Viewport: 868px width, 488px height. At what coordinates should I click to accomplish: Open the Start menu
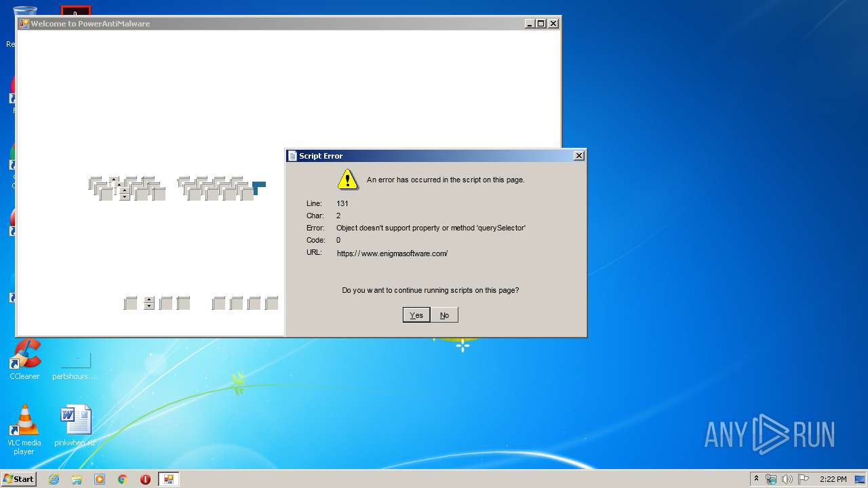coord(19,479)
